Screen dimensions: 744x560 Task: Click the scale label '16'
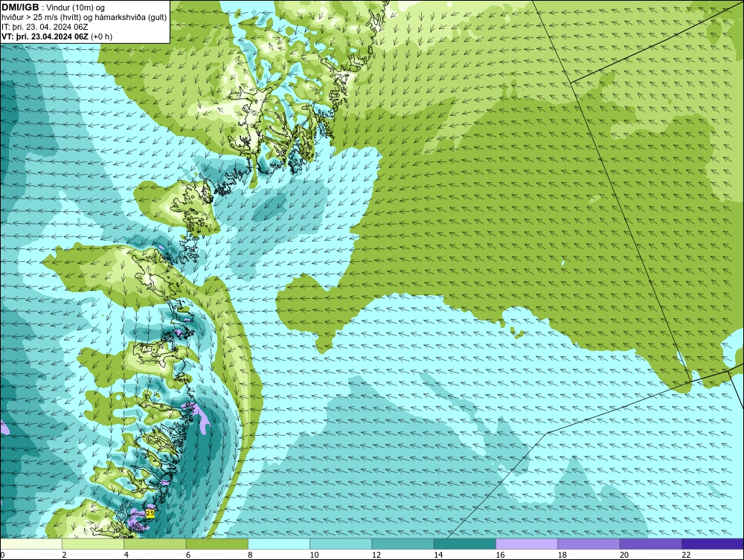(500, 555)
